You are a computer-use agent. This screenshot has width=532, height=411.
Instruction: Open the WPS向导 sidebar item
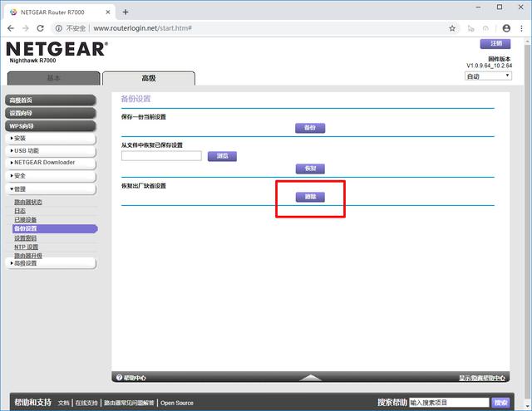click(51, 126)
